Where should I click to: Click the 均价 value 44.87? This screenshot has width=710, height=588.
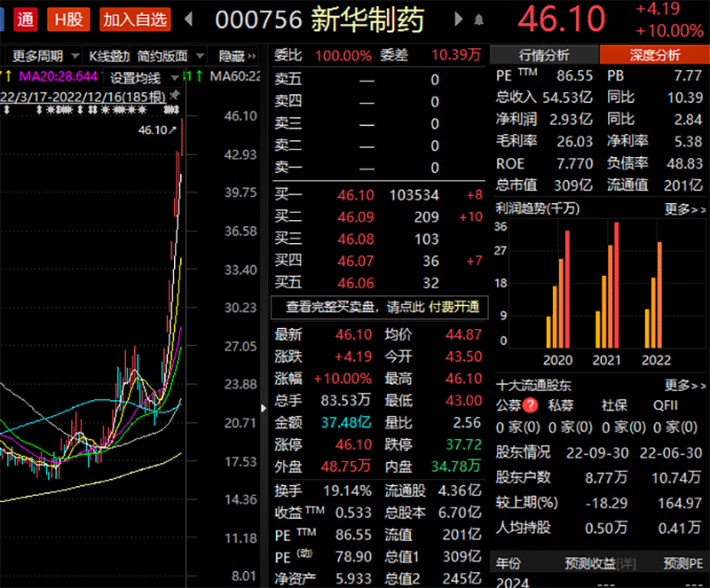[463, 334]
